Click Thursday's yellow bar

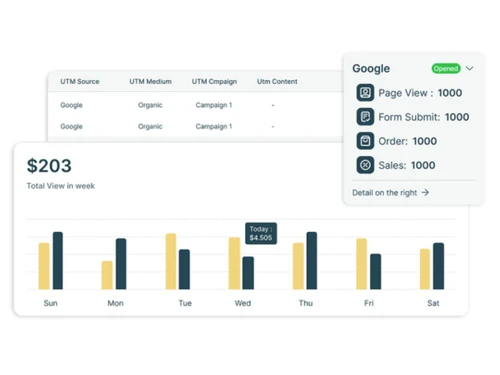click(x=298, y=266)
